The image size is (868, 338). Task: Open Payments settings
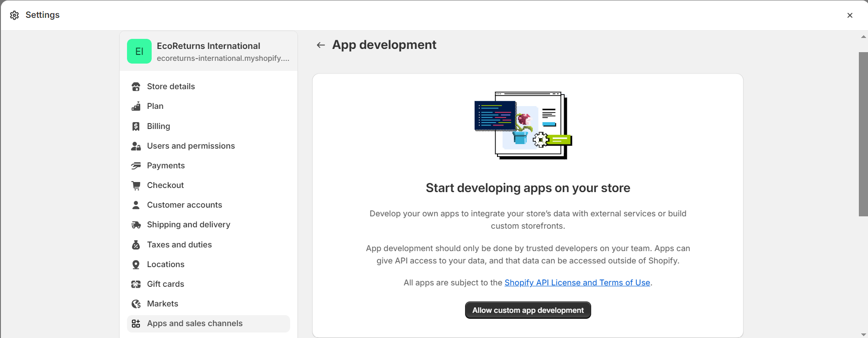click(x=165, y=166)
